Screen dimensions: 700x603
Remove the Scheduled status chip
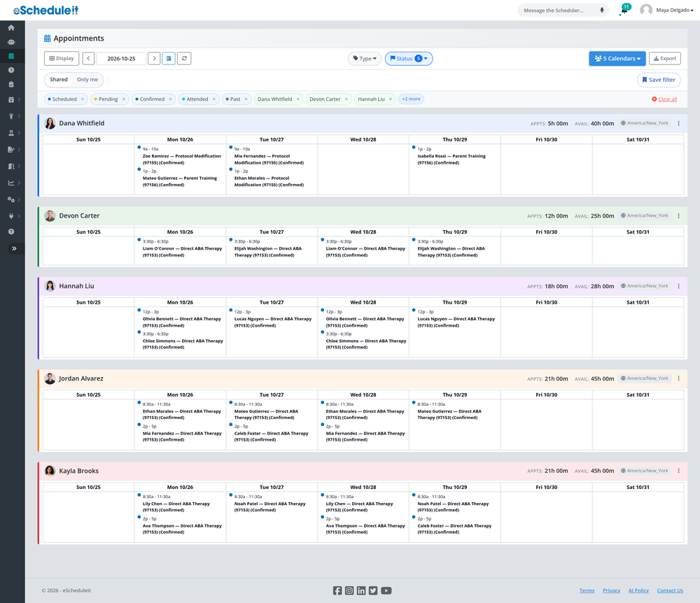pos(83,99)
